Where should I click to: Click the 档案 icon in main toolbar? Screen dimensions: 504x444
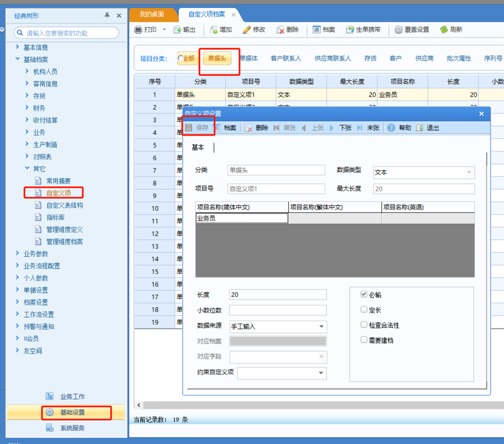pyautogui.click(x=316, y=30)
